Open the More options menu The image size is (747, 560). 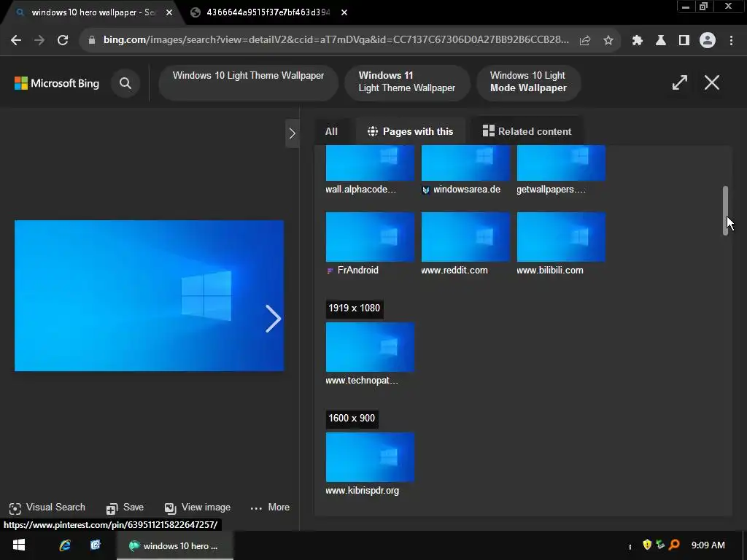270,508
